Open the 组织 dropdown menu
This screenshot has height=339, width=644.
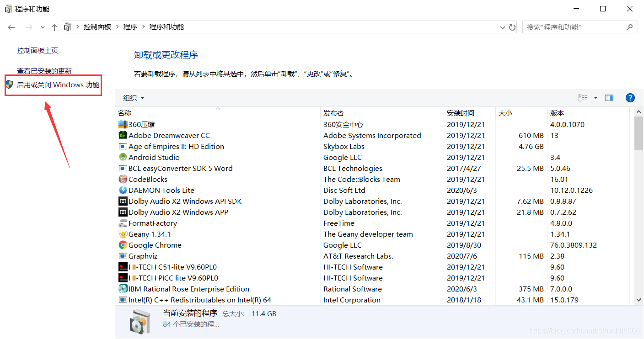134,98
